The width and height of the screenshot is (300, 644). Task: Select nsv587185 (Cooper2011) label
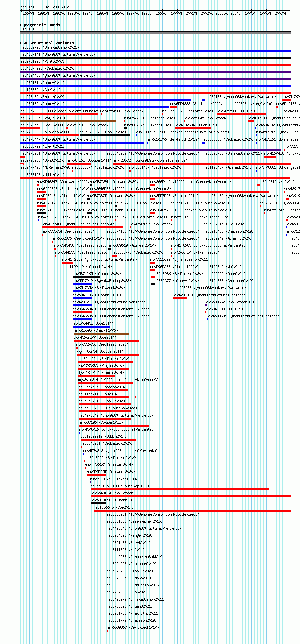tap(42, 104)
